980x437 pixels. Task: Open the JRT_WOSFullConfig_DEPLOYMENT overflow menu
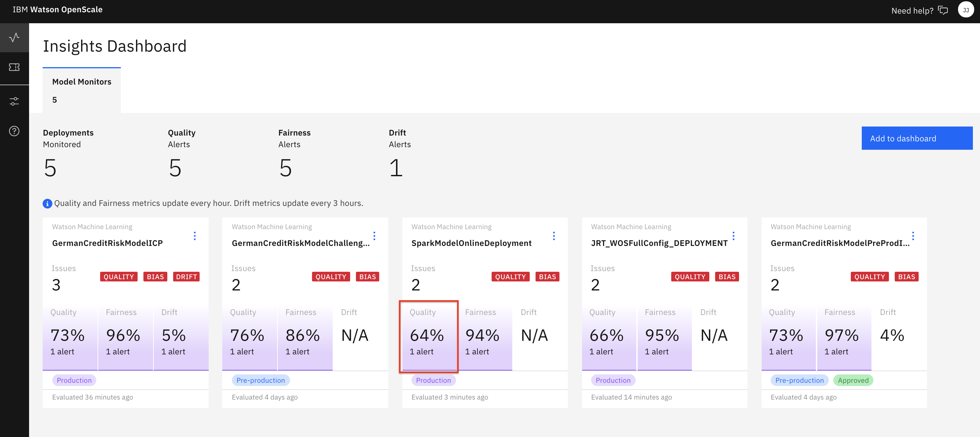[734, 236]
